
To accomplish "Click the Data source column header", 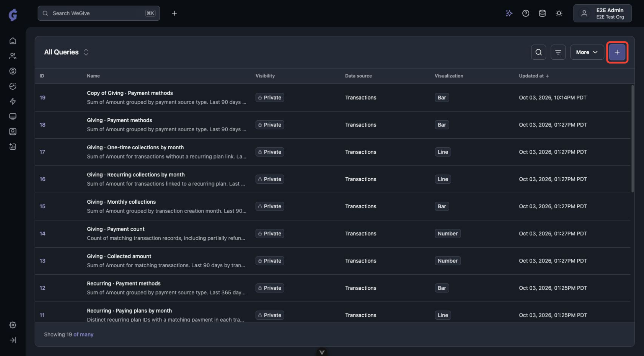I will point(358,76).
